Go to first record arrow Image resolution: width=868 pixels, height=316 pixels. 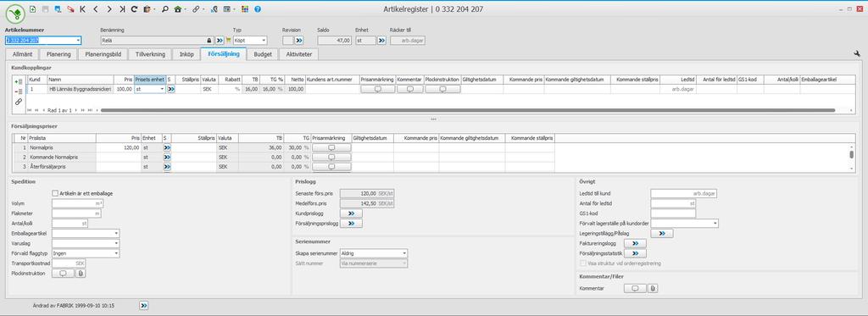(x=82, y=9)
